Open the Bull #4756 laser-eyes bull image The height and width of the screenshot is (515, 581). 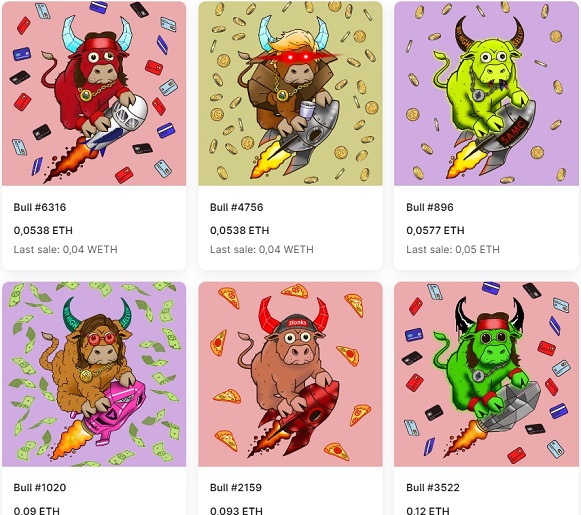(x=290, y=93)
